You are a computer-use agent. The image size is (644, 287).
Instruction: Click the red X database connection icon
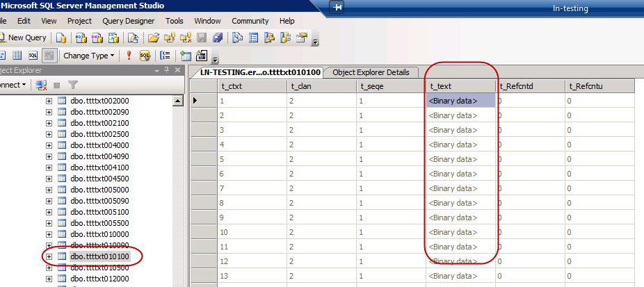point(185,38)
